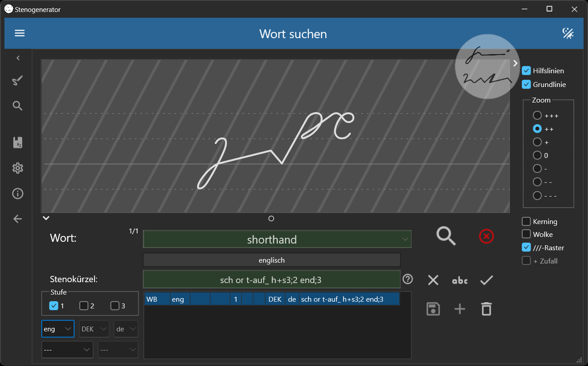This screenshot has height=366, width=588.
Task: Search the word with the magnifier icon
Action: pos(446,236)
